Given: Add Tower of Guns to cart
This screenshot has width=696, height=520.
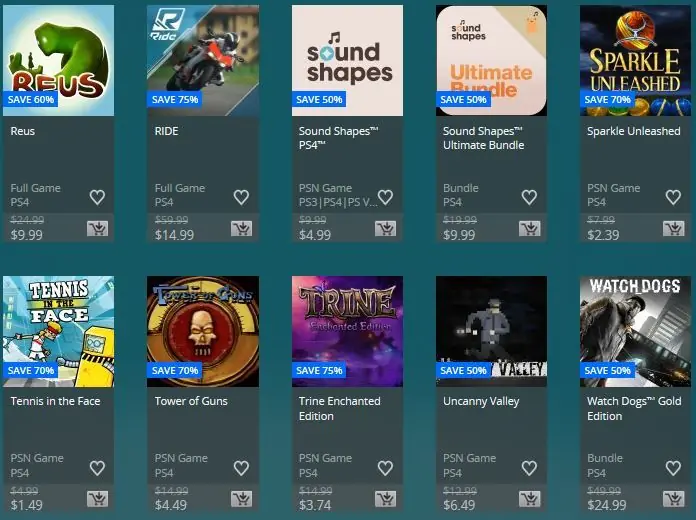Looking at the screenshot, I should pos(241,499).
